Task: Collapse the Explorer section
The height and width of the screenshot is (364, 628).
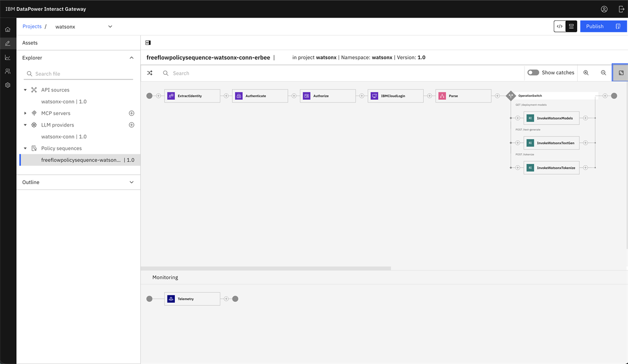Action: click(x=131, y=58)
